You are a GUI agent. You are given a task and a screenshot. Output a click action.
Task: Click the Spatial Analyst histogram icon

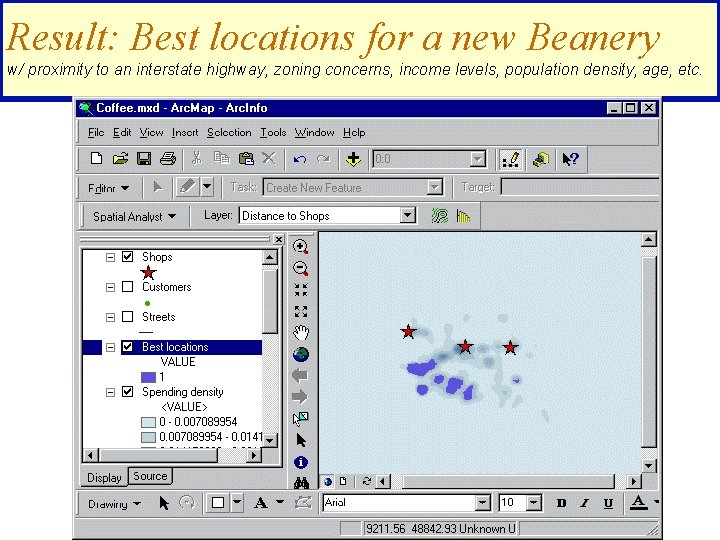pyautogui.click(x=463, y=216)
